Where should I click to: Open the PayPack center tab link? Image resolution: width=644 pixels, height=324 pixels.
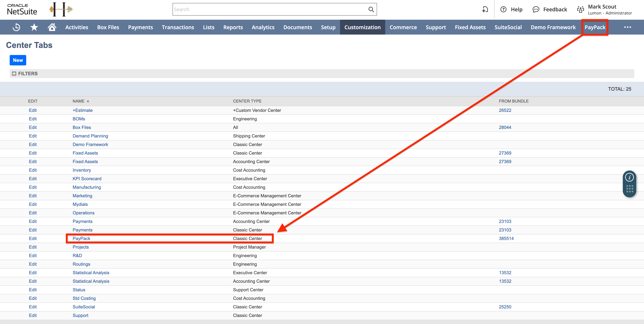pos(81,238)
